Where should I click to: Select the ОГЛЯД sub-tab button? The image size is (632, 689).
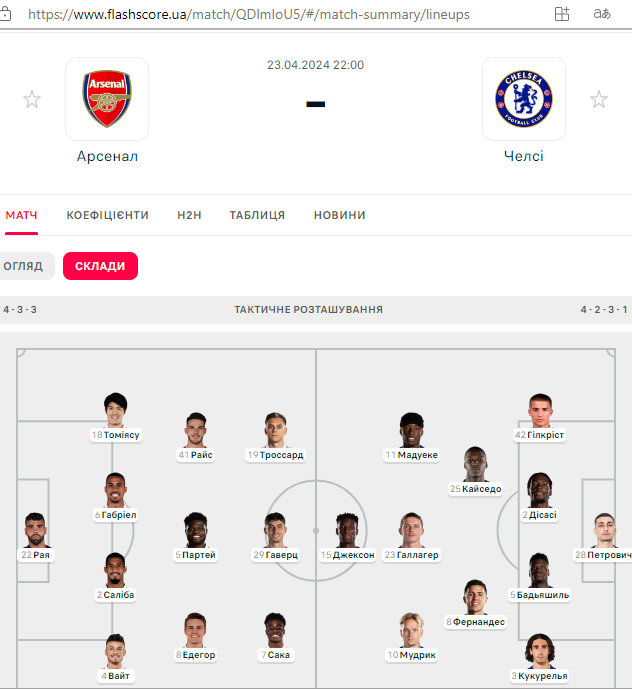click(25, 266)
